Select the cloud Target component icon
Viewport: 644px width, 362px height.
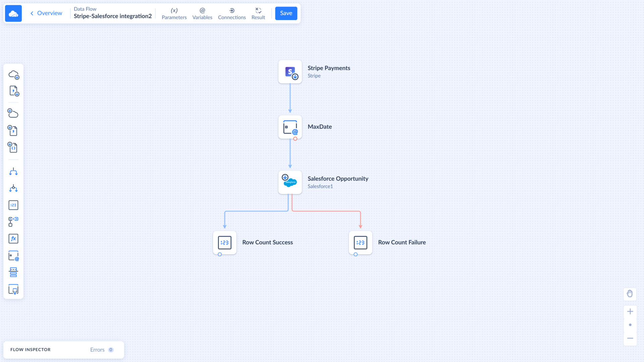coord(13,113)
